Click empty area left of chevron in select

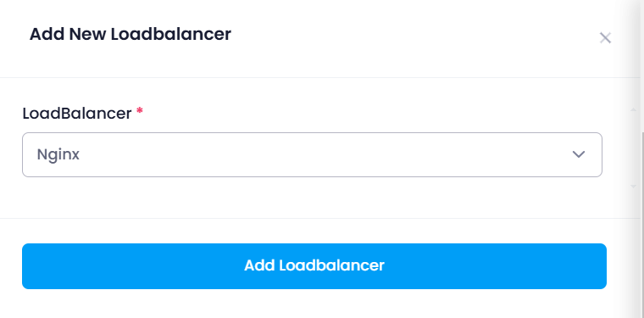click(x=329, y=154)
